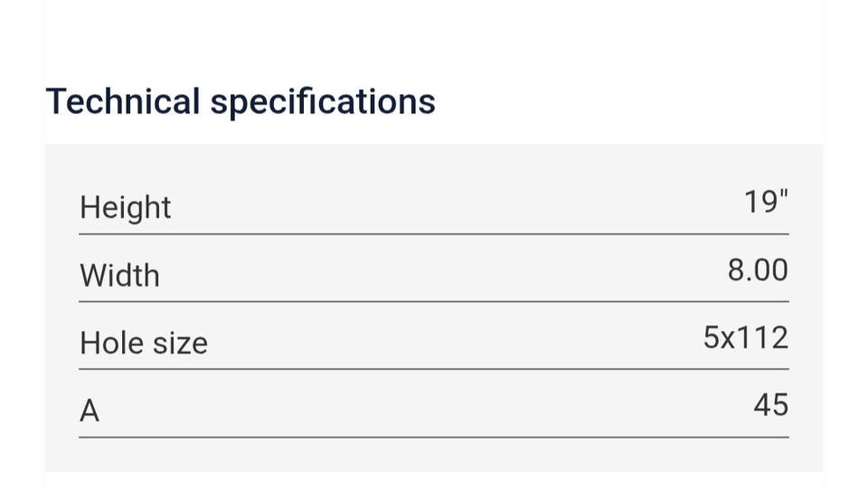The image size is (868, 490).
Task: Click the divider line under the A row
Action: click(x=434, y=438)
